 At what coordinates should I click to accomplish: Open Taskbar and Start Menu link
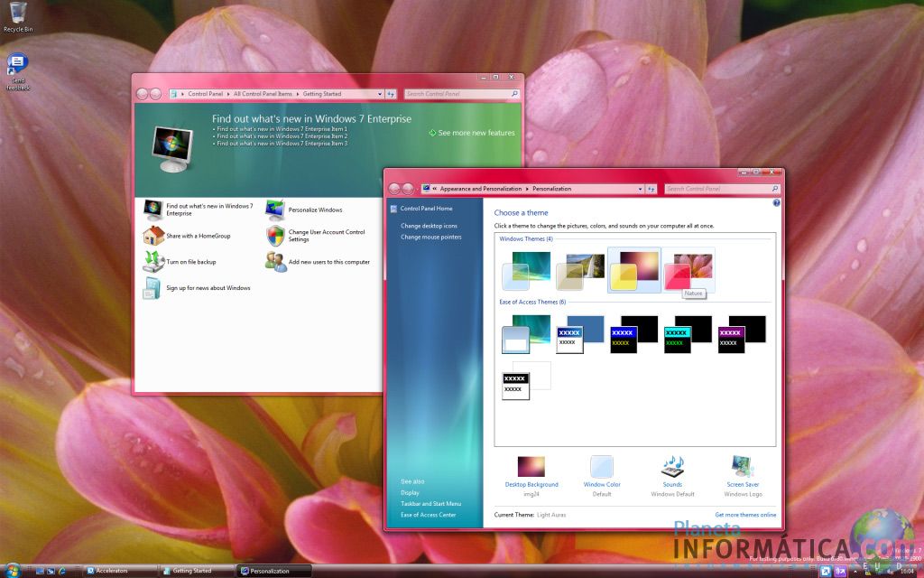point(430,504)
